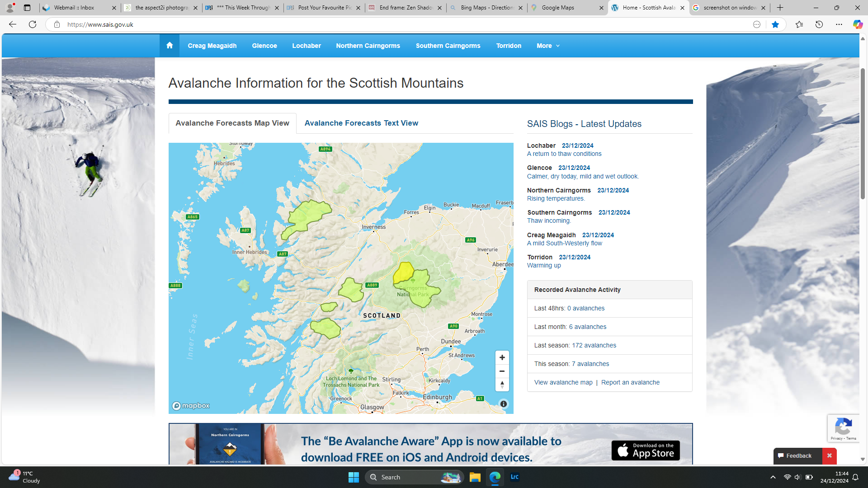Open the Torridon menu item

[x=508, y=46]
